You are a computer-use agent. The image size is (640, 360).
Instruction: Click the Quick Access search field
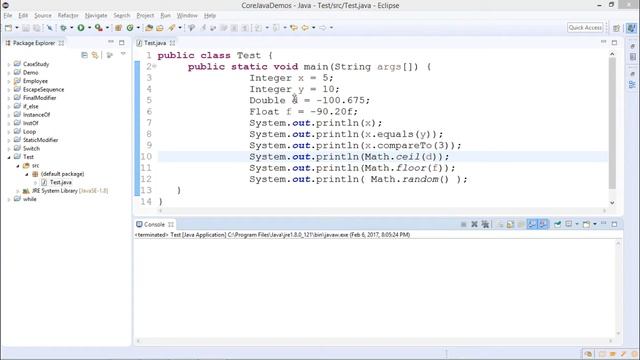click(x=585, y=27)
